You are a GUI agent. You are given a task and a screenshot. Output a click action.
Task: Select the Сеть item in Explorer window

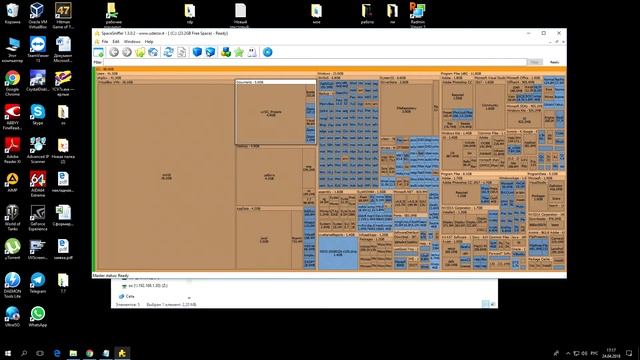[127, 296]
